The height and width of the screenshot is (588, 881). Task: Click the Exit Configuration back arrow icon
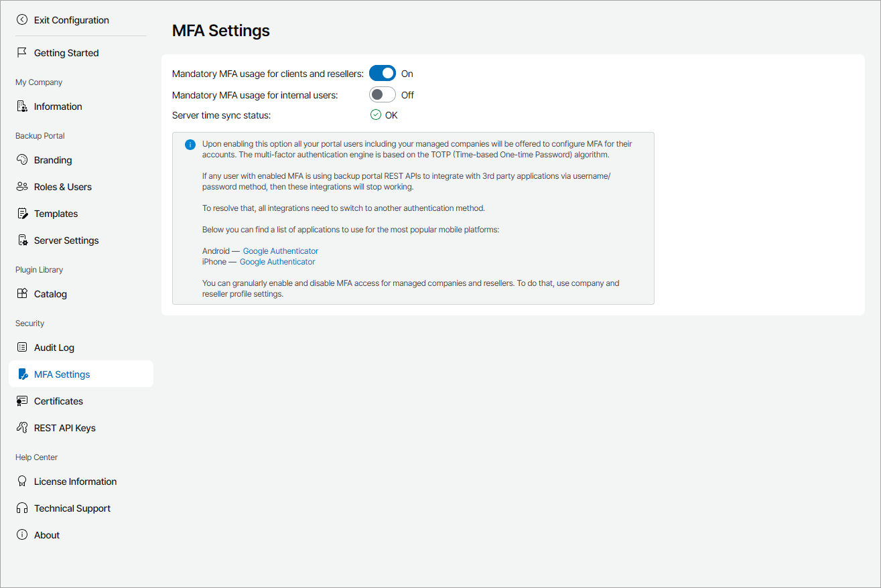point(22,20)
